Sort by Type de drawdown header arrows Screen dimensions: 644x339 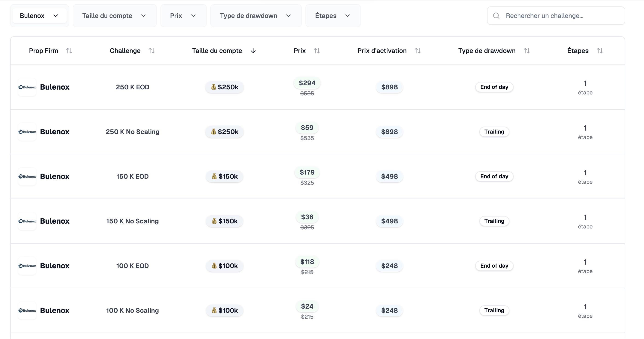pos(527,51)
